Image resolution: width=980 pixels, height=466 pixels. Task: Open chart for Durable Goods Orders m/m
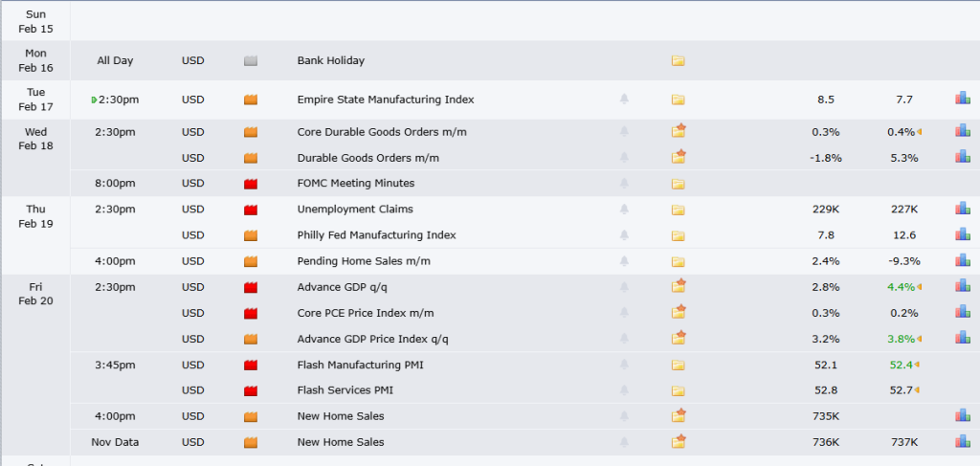962,157
